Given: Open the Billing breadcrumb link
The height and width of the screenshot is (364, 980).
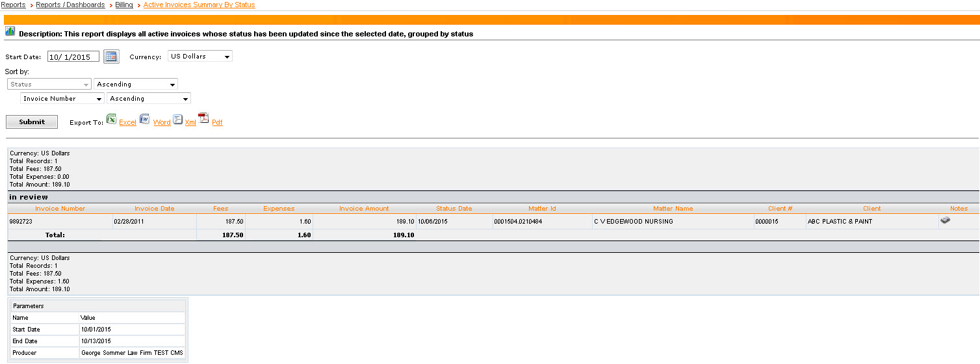Looking at the screenshot, I should click(x=124, y=5).
